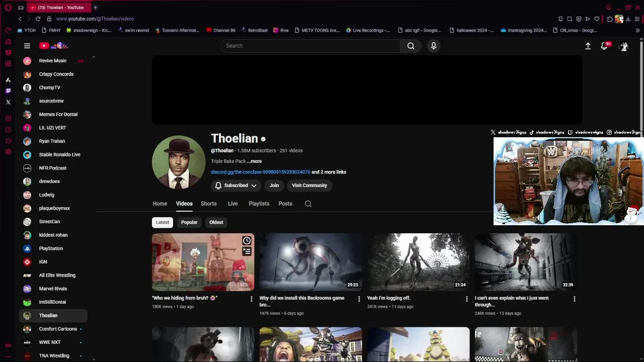
Task: View site security lock info
Action: [49, 19]
